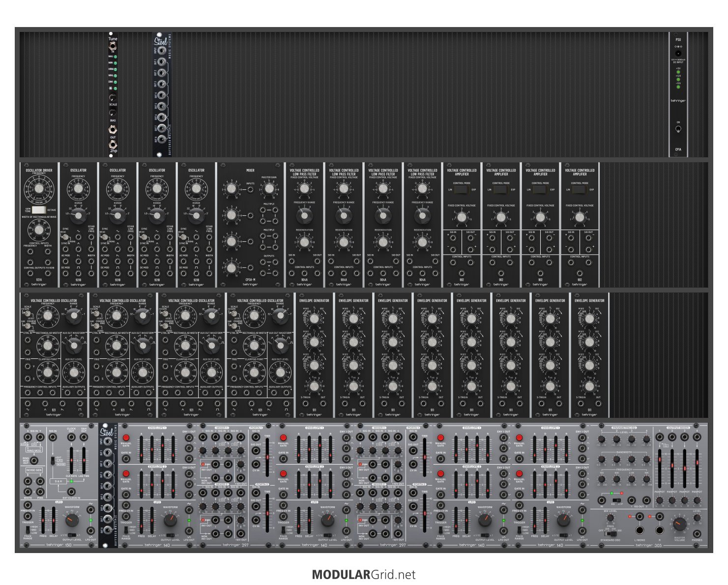Viewport: 728px width, 585px height.
Task: Click the CLOCK OUT jack on 150
Action: pos(71,437)
